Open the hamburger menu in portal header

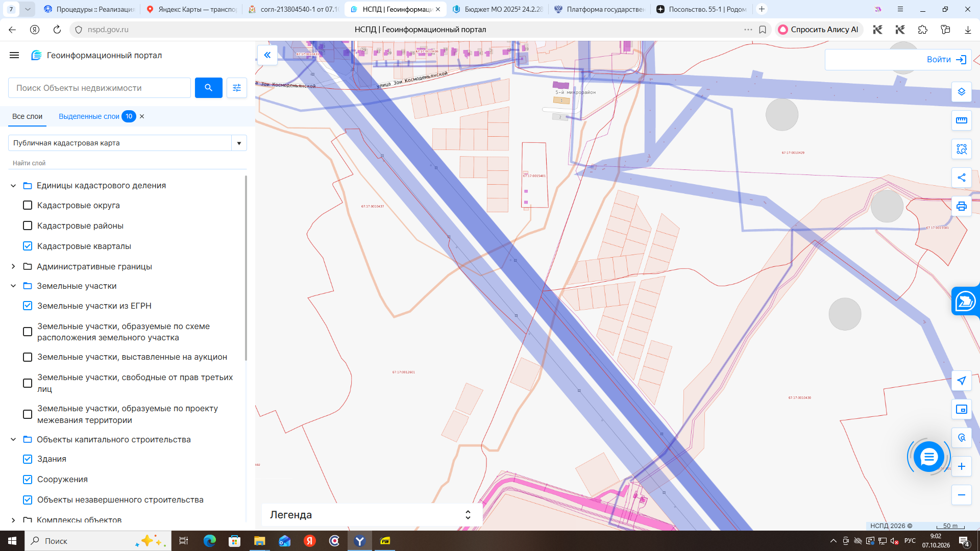[x=14, y=55]
